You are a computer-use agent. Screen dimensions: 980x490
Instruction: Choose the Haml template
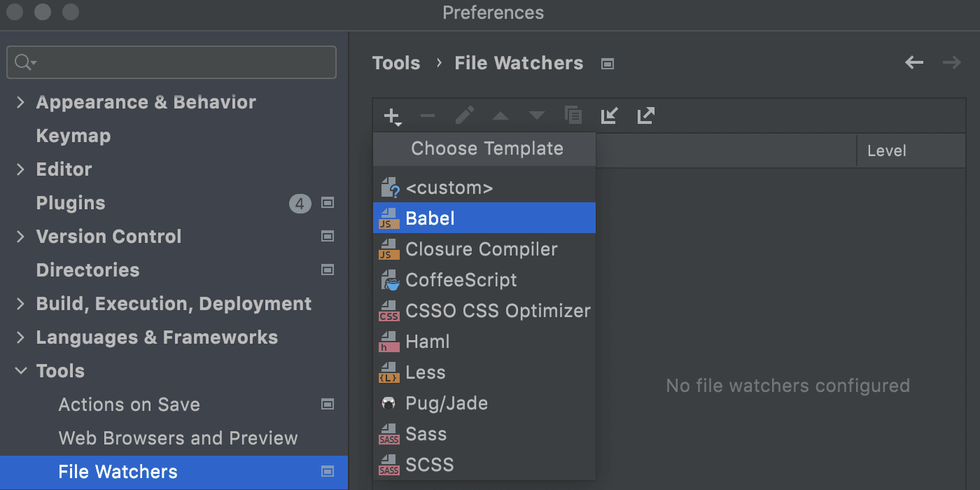(484, 342)
